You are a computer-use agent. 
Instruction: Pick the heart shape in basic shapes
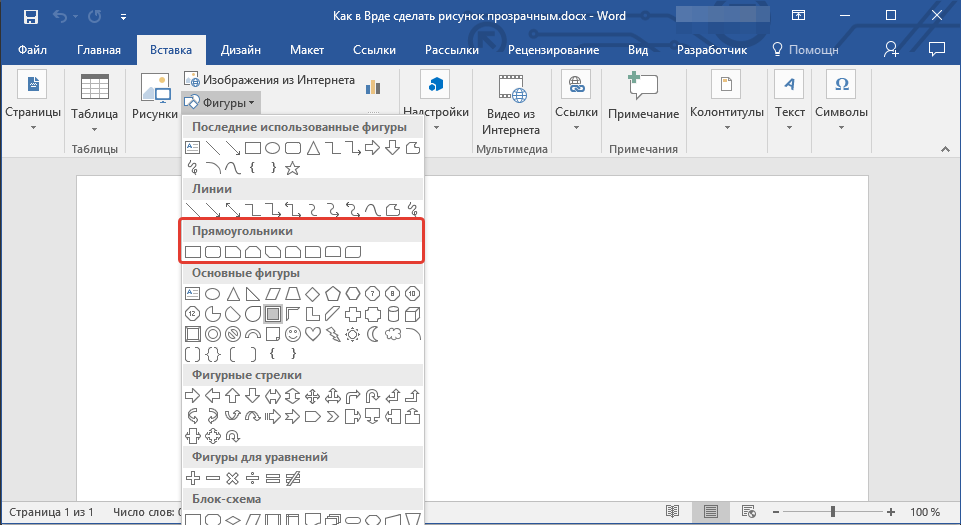point(313,333)
